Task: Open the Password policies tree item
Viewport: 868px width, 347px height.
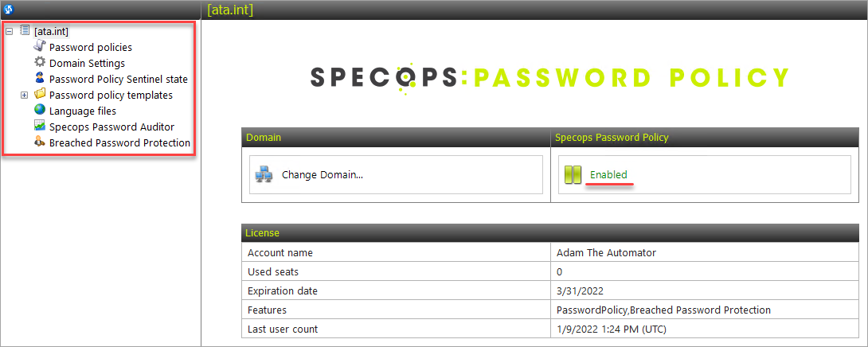Action: (91, 48)
